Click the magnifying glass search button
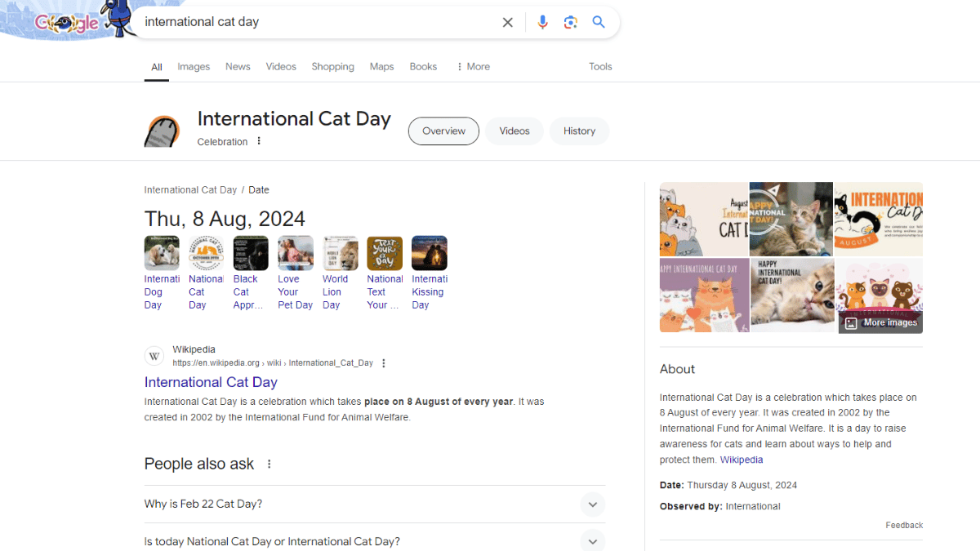The width and height of the screenshot is (980, 551). tap(599, 22)
